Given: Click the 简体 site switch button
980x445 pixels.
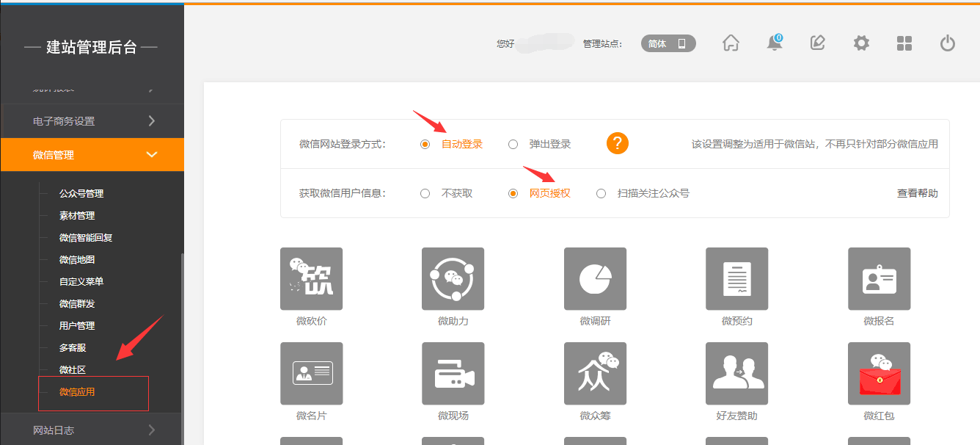Looking at the screenshot, I should coord(668,44).
